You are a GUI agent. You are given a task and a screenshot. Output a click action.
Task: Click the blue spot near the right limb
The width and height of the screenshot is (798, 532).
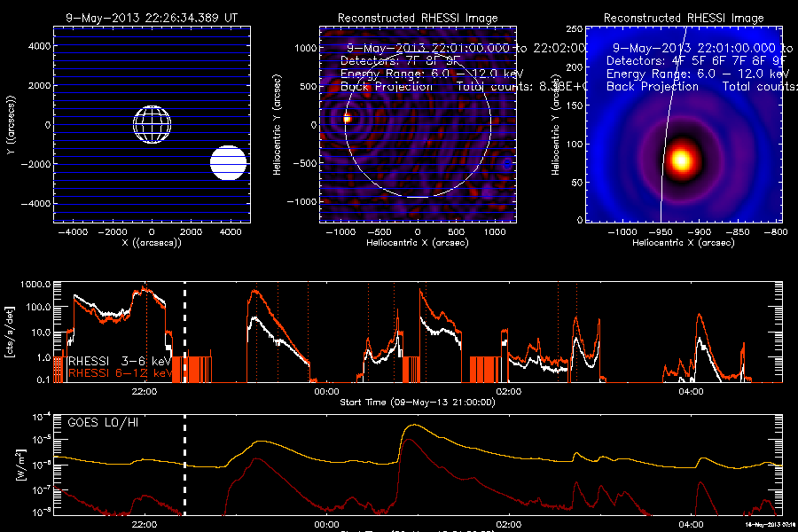[x=507, y=164]
